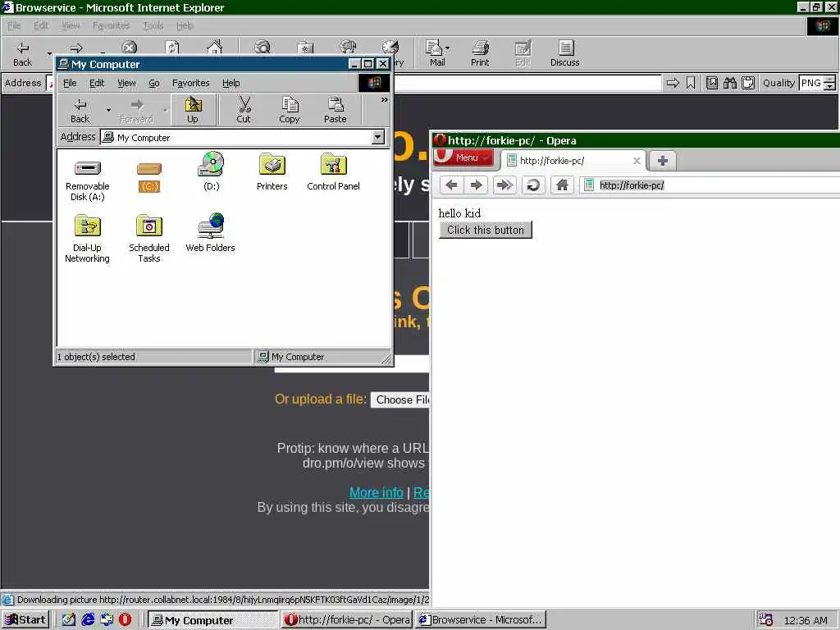Click Print in the Internet Explorer toolbar

(x=480, y=53)
